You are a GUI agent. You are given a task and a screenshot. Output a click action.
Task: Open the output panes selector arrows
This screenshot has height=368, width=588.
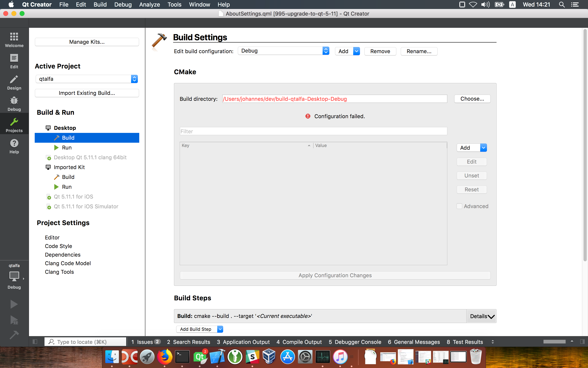493,342
